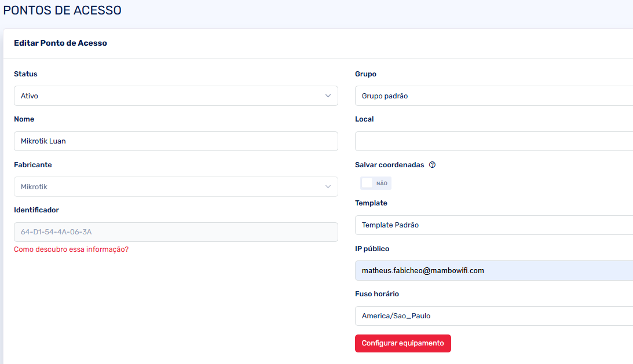Click the Grupo field label
This screenshot has height=364, width=633.
click(x=365, y=74)
